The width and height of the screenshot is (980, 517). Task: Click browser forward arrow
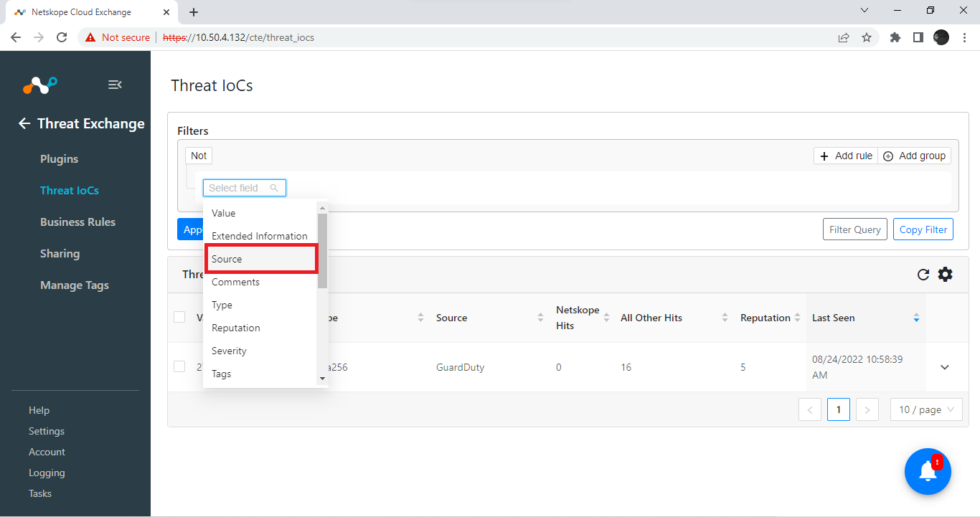39,37
